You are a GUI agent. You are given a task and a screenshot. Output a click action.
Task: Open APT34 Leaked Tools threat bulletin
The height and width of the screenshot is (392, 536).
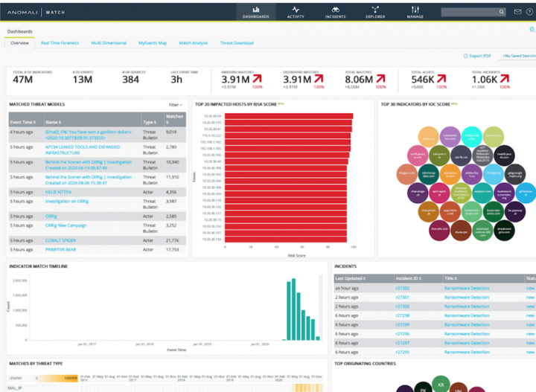(83, 150)
